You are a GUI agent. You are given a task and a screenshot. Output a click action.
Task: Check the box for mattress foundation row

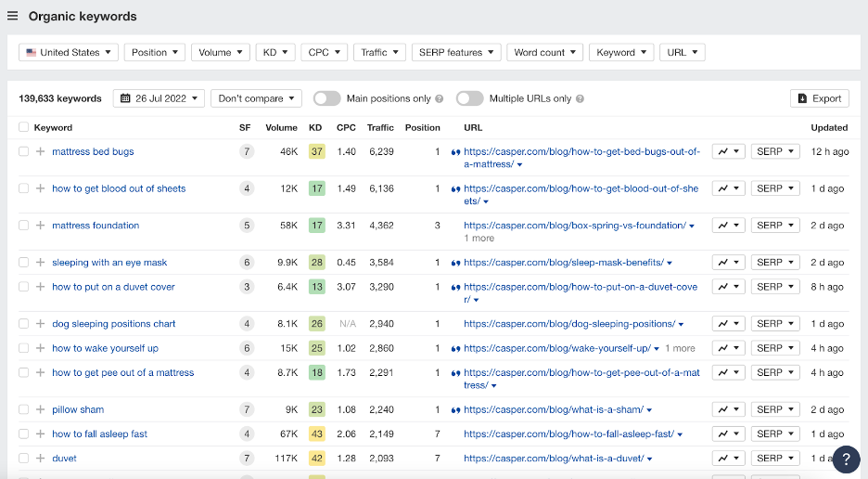tap(24, 226)
